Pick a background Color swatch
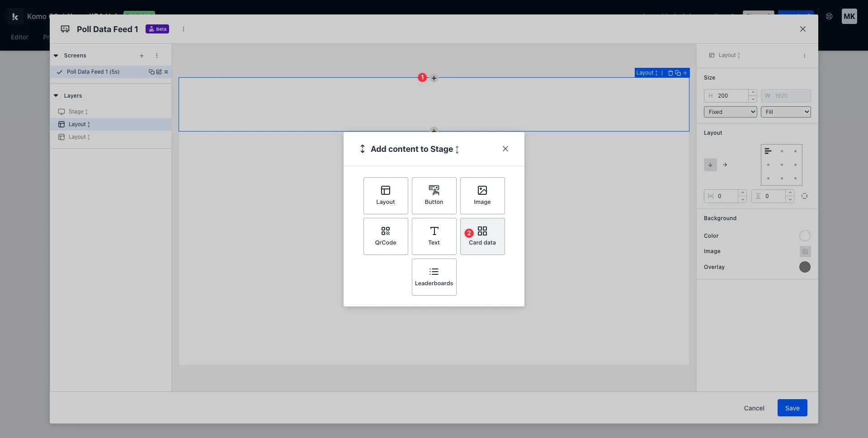 (x=805, y=235)
